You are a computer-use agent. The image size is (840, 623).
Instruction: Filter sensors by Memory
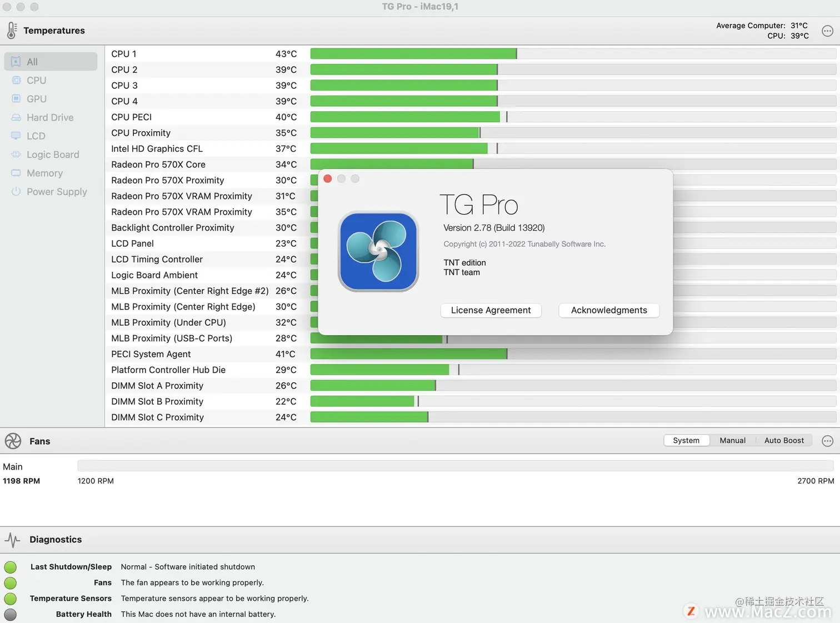coord(51,173)
